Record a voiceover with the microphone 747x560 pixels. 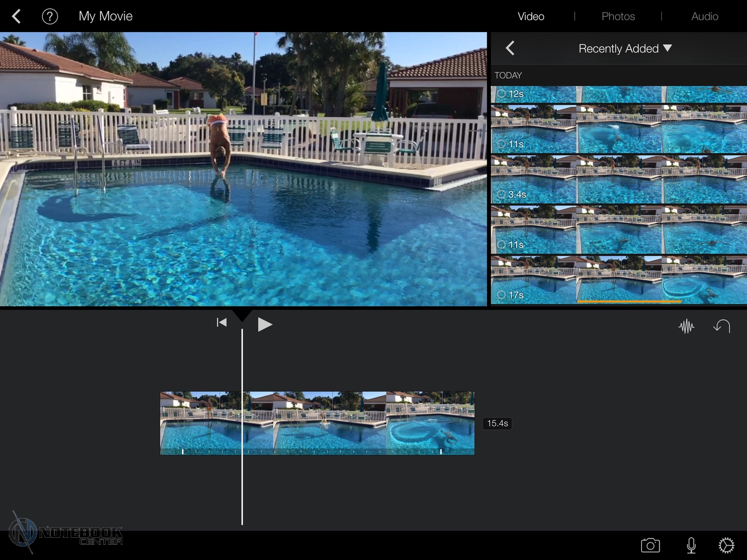[x=691, y=545]
